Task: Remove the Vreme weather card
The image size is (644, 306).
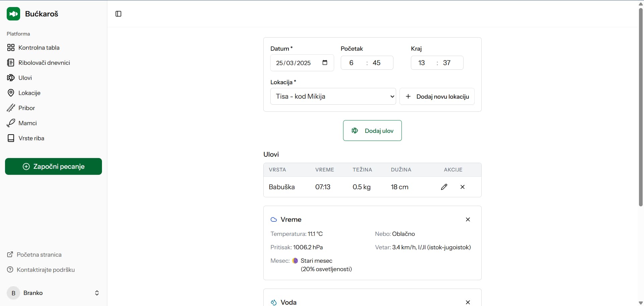Action: click(468, 219)
